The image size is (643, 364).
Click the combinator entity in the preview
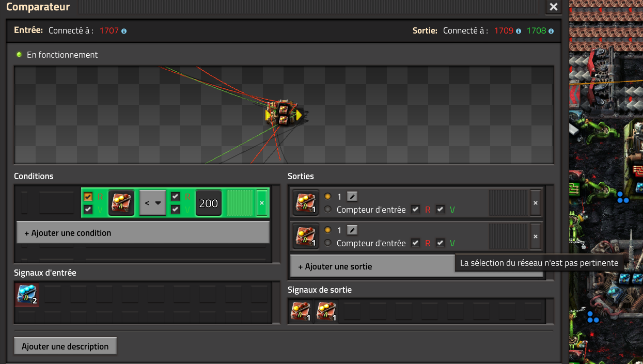point(283,114)
